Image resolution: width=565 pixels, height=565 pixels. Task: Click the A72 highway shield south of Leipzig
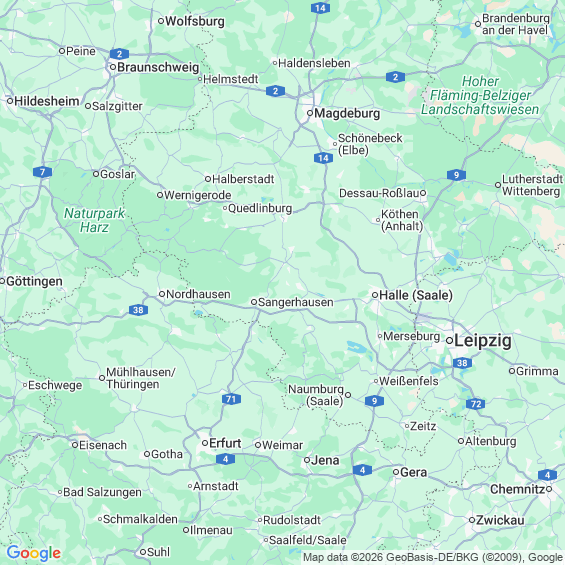coord(475,404)
